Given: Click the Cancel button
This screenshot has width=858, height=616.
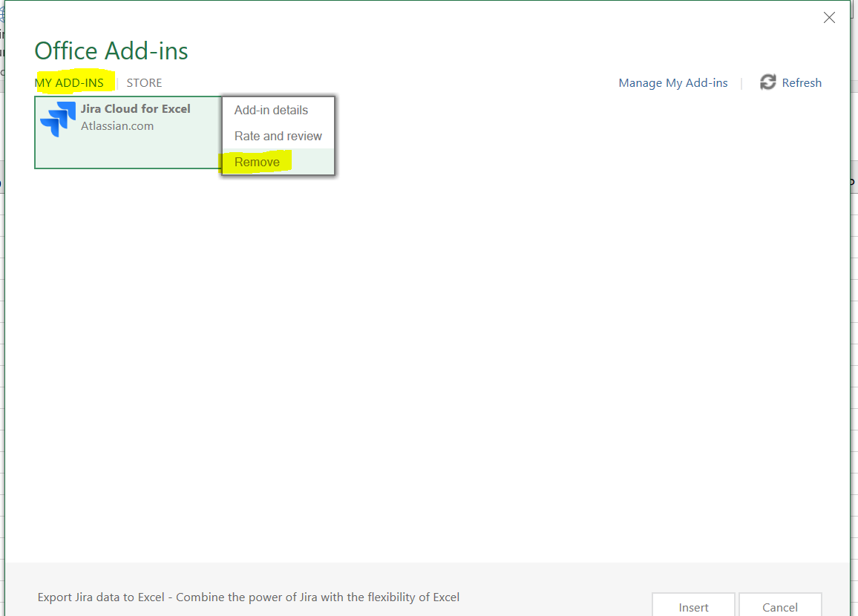Looking at the screenshot, I should (x=780, y=607).
